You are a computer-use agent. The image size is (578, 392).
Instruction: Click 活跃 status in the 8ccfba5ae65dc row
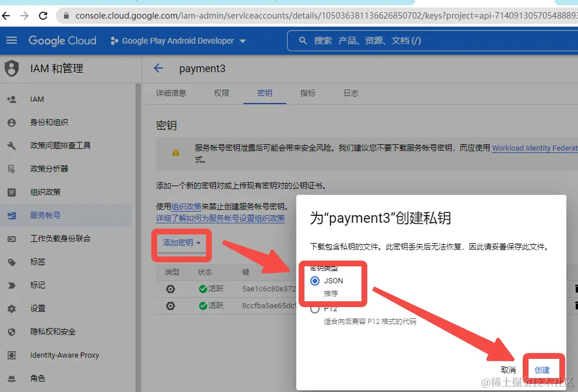pyautogui.click(x=211, y=306)
